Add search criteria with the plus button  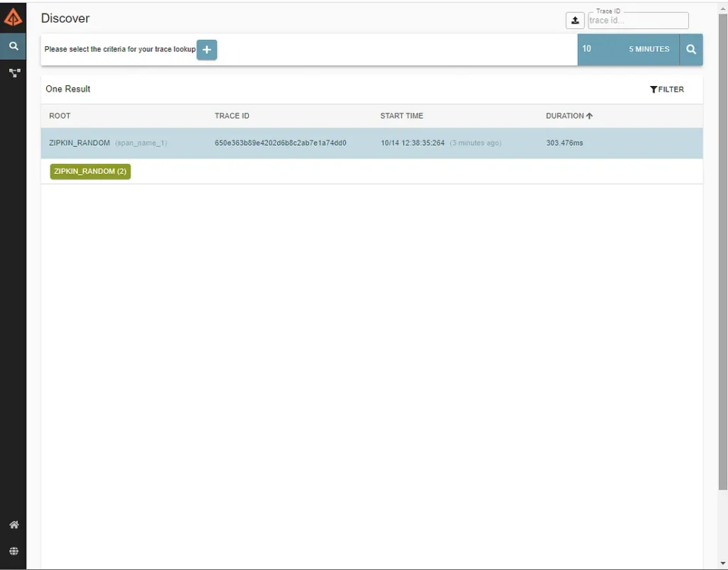(207, 50)
